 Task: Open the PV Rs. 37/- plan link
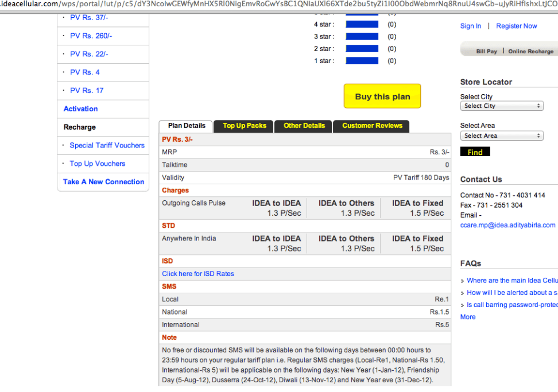click(x=89, y=17)
